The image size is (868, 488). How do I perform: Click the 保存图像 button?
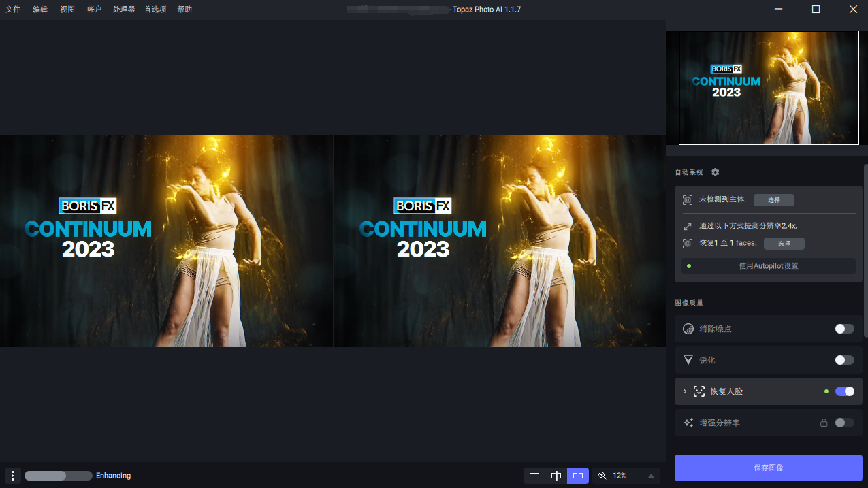click(x=768, y=468)
